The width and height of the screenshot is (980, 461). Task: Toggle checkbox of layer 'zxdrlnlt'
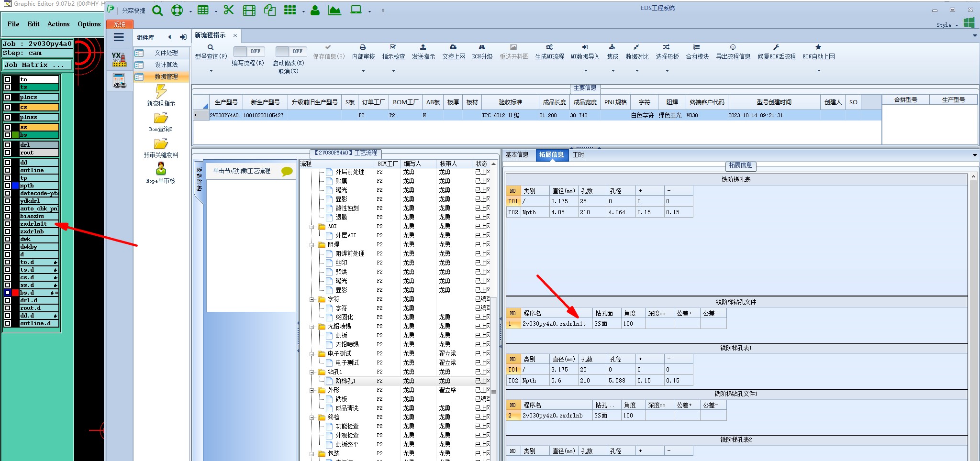[8, 224]
